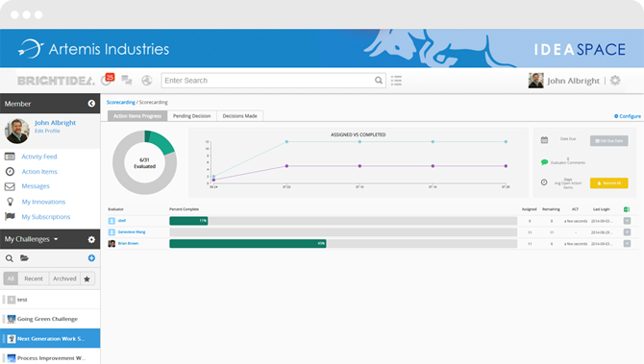Screen dimensions: 644x364
Task: Open Messages link
Action: coord(36,186)
